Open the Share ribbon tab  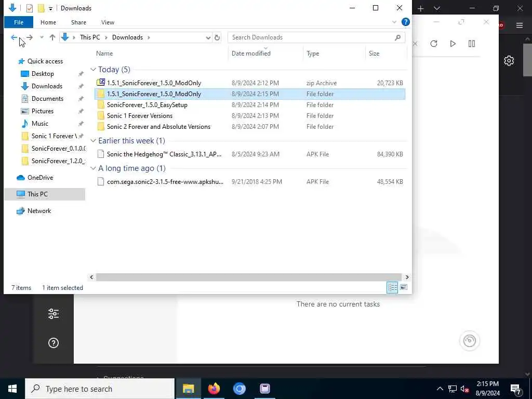[x=78, y=22]
